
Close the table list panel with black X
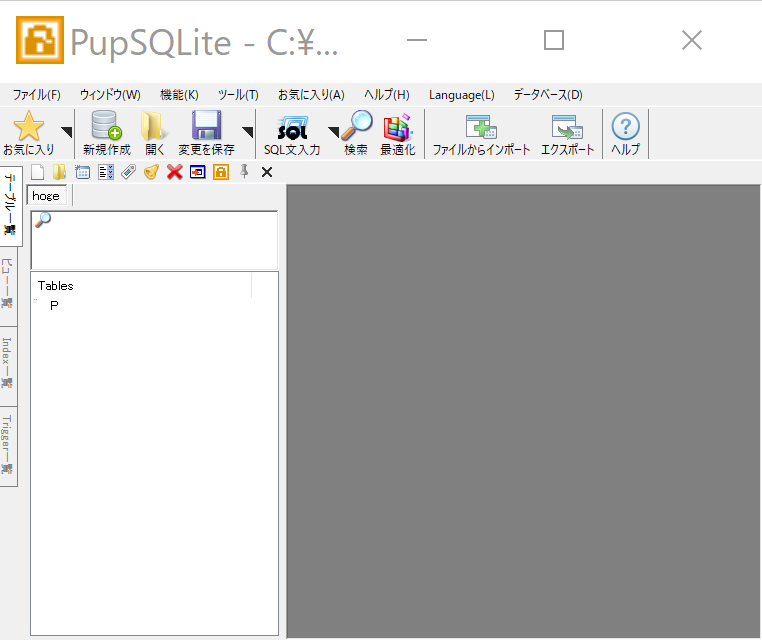(267, 172)
